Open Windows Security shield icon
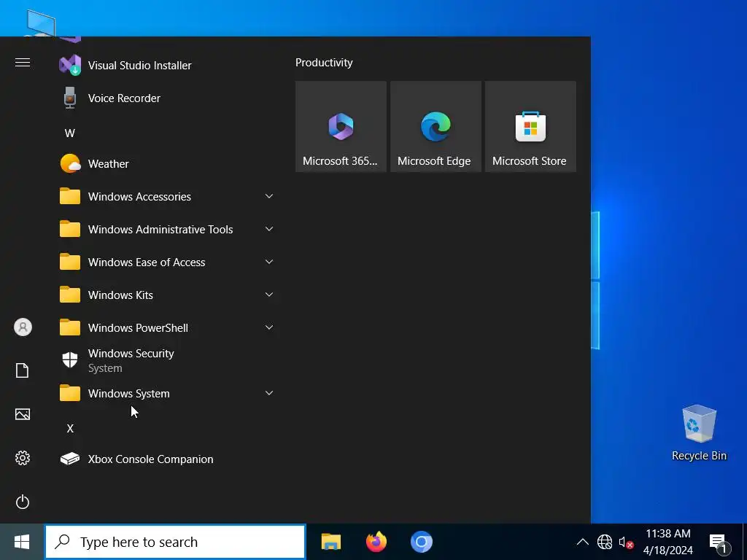Viewport: 747px width, 560px height. 70,360
